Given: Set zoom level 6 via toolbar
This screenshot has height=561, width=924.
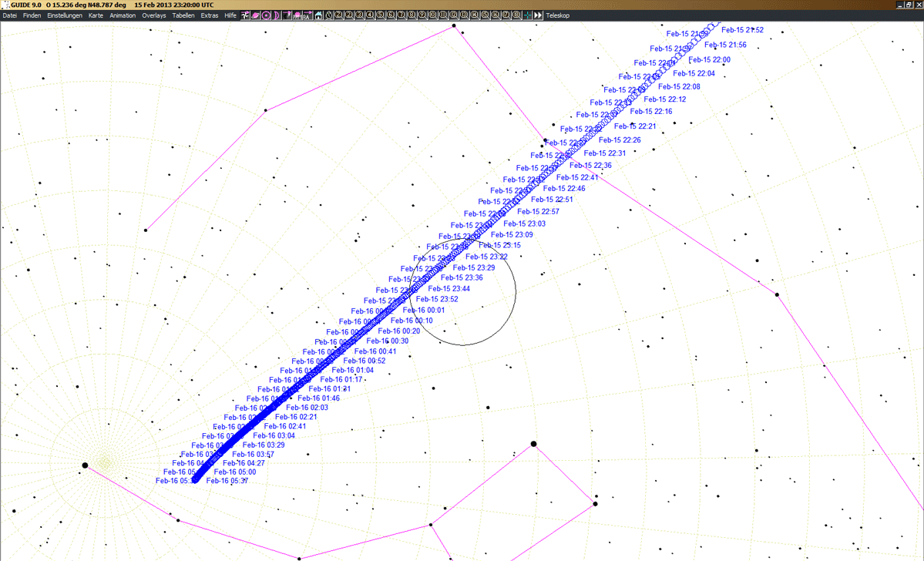Looking at the screenshot, I should [x=391, y=15].
